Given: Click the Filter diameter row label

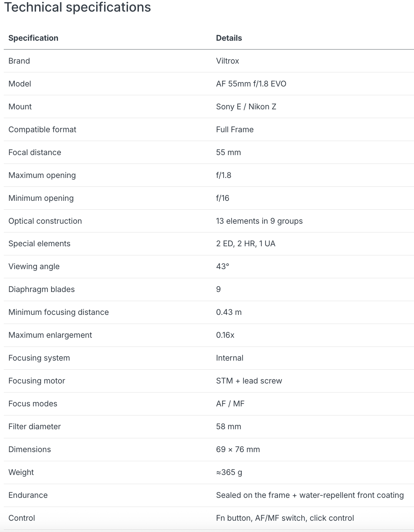Looking at the screenshot, I should pos(34,426).
